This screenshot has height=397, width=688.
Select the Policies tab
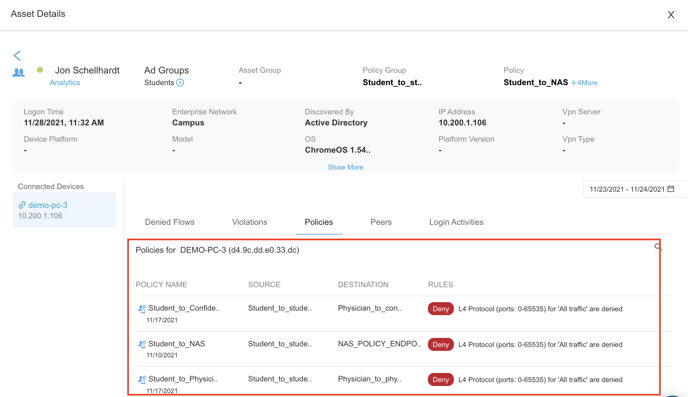point(319,222)
